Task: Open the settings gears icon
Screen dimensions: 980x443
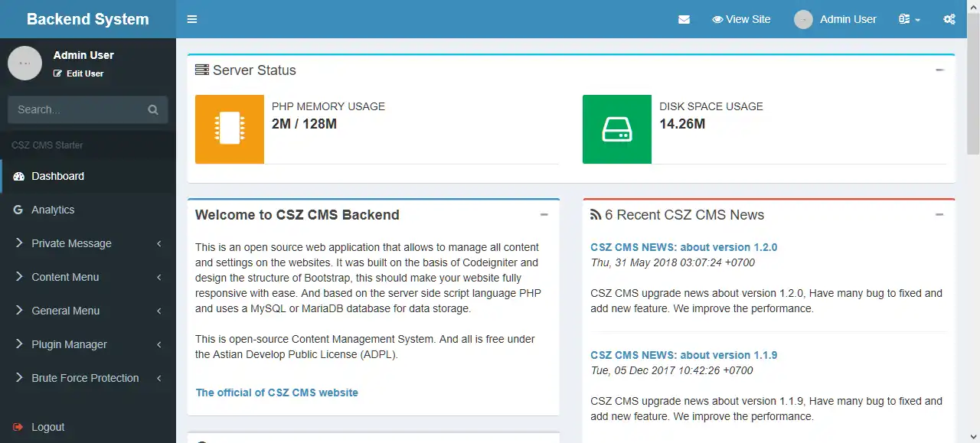Action: coord(949,19)
